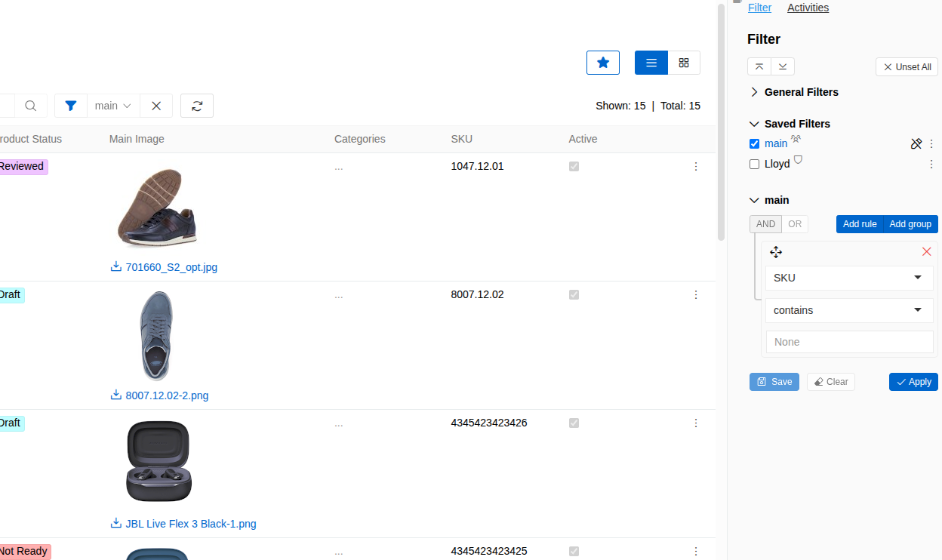This screenshot has width=942, height=560.
Task: Click the edit icon for main saved filter
Action: click(x=916, y=143)
